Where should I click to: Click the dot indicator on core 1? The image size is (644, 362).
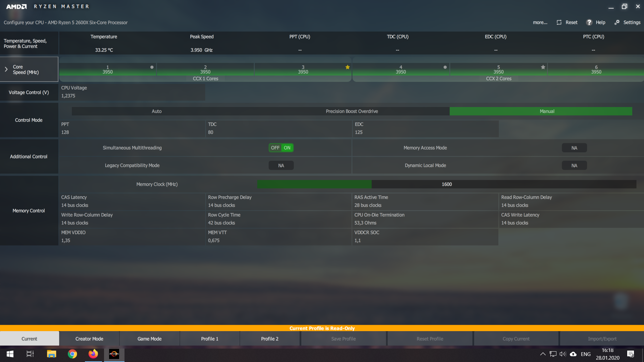click(152, 67)
